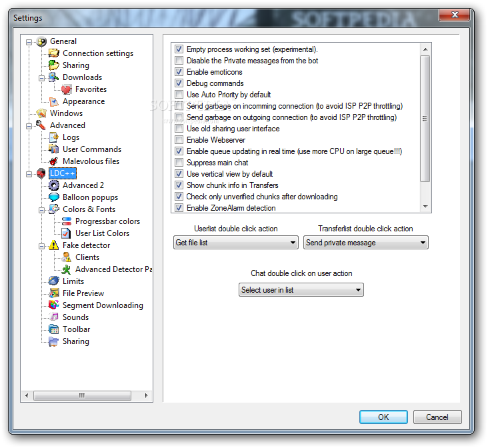Click tree panel horizontal scroll right arrow
Viewport: 488px width, 448px height.
(x=146, y=395)
